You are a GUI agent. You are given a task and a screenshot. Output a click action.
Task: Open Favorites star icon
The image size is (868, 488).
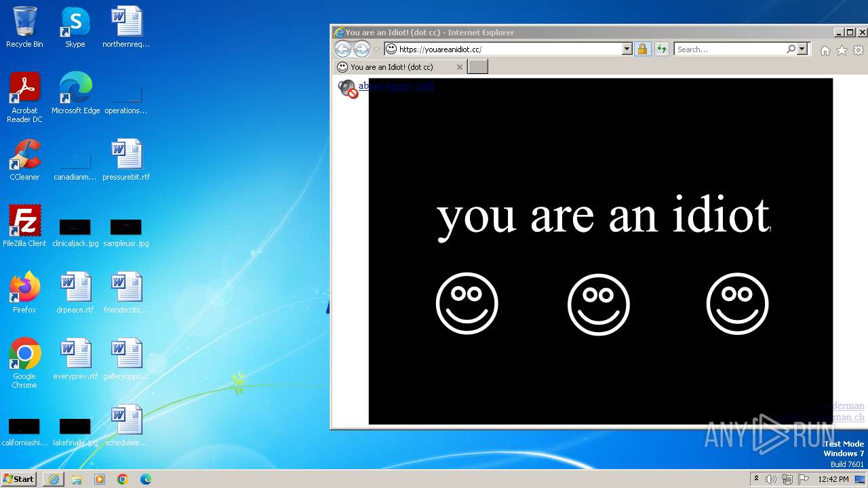point(842,50)
